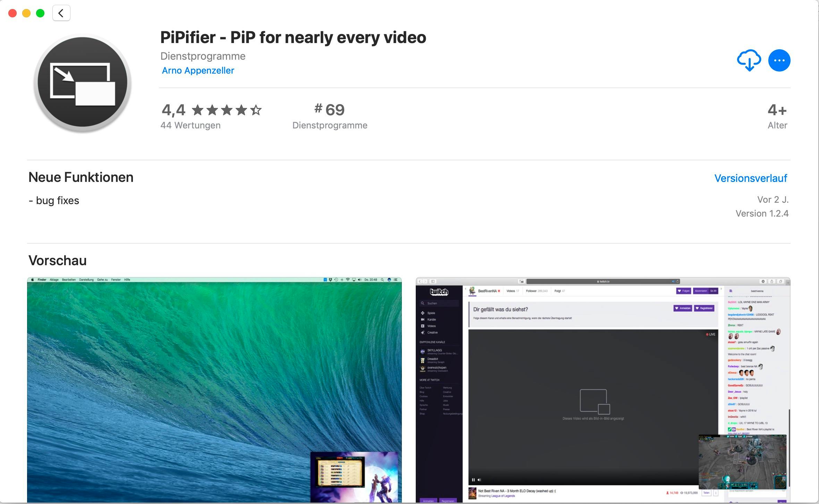Click pause control in Twitch preview
This screenshot has width=819, height=504.
473,480
